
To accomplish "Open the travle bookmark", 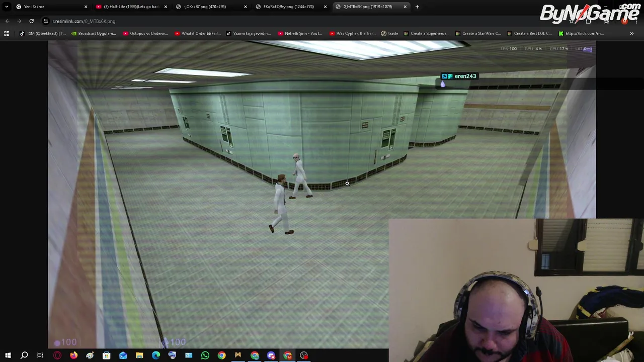I will [x=389, y=34].
